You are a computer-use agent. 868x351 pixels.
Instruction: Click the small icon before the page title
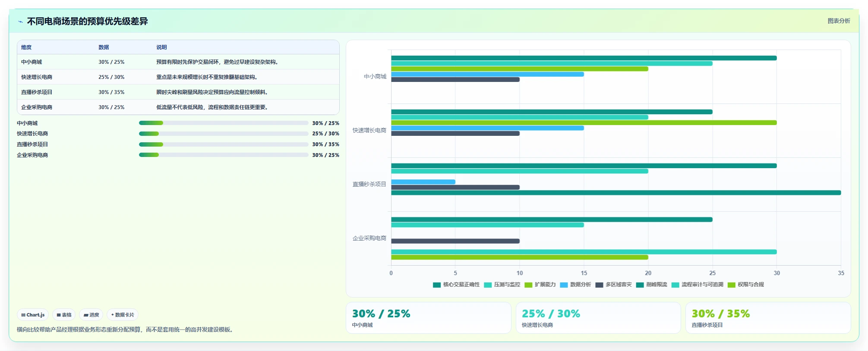click(x=20, y=22)
